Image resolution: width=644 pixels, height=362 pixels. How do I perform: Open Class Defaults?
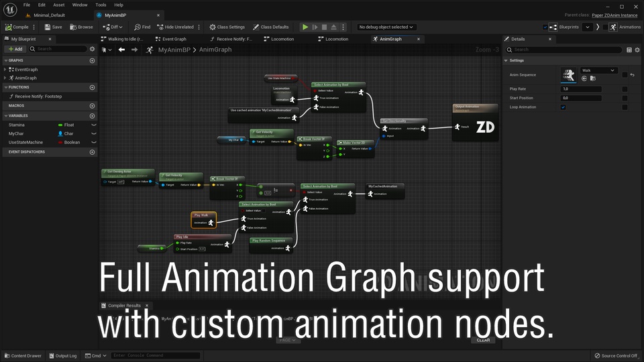click(270, 27)
